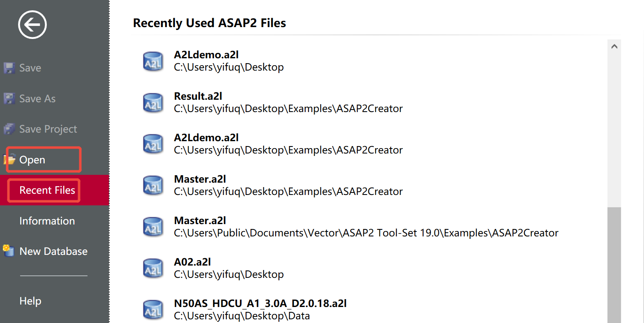Click the recent files scrollbar thumb
This screenshot has width=644, height=323.
click(614, 263)
